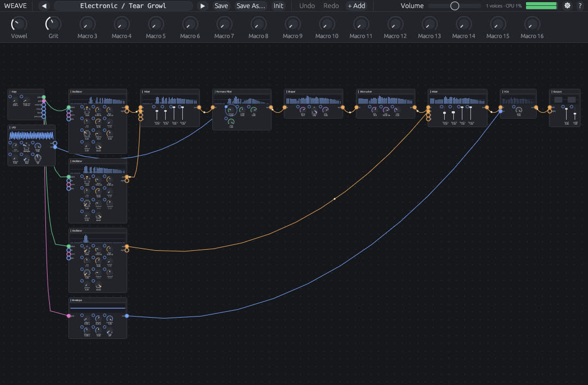Click the large vowel knob in Formant Filter
Screen dimensions: 588x385
[230, 110]
